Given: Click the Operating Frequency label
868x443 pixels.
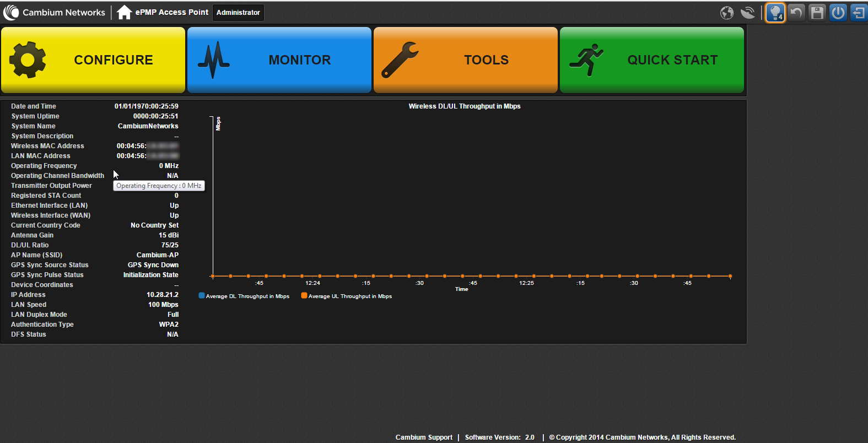Looking at the screenshot, I should (x=44, y=166).
